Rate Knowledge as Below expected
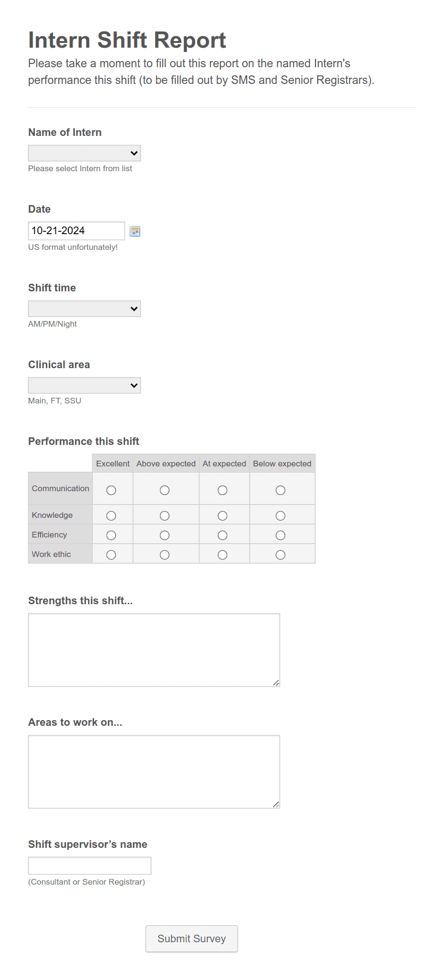This screenshot has width=444, height=980. [281, 515]
